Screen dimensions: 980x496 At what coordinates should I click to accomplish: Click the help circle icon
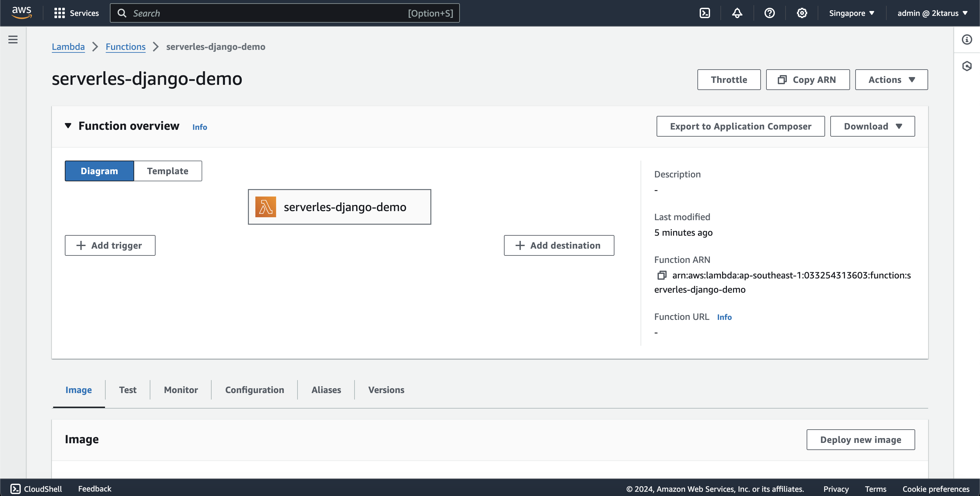[769, 13]
